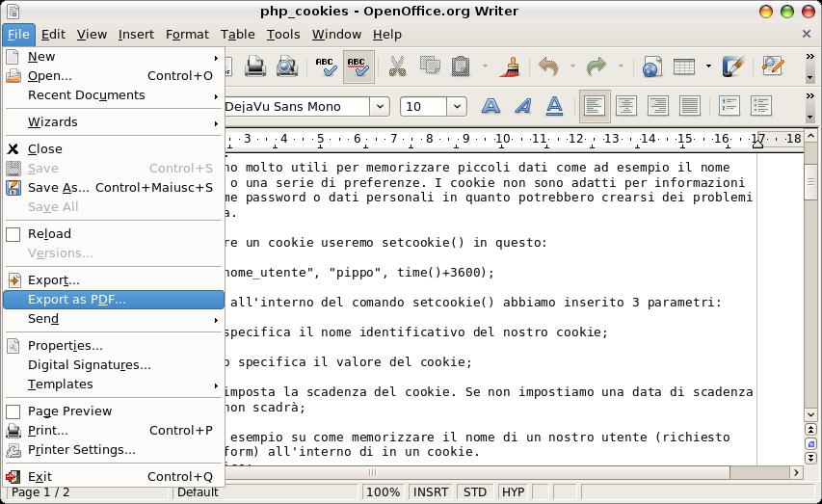Click the STD selection mode field

(x=475, y=491)
